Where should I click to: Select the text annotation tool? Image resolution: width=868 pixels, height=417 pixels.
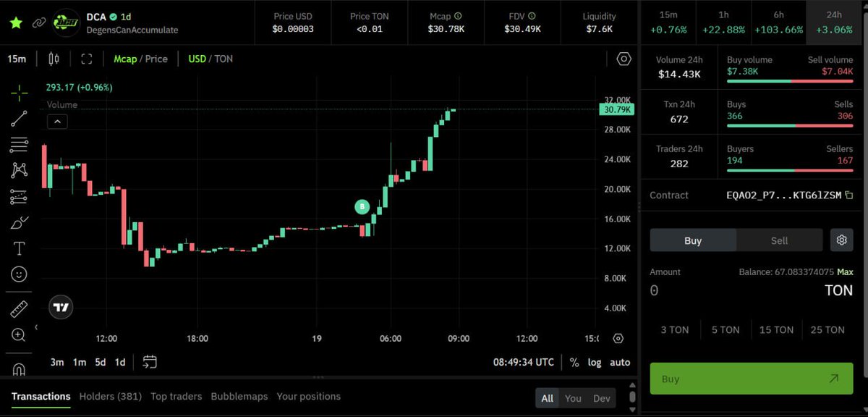18,248
